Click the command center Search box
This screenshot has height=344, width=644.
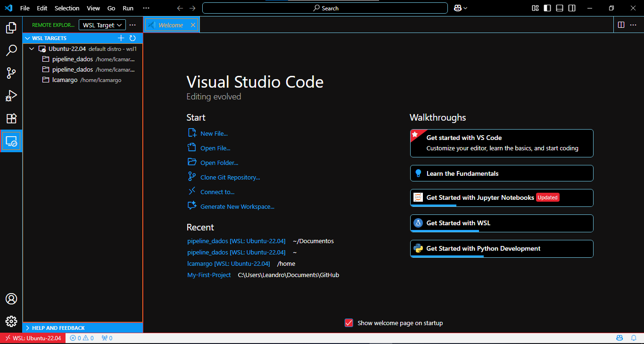coord(325,8)
